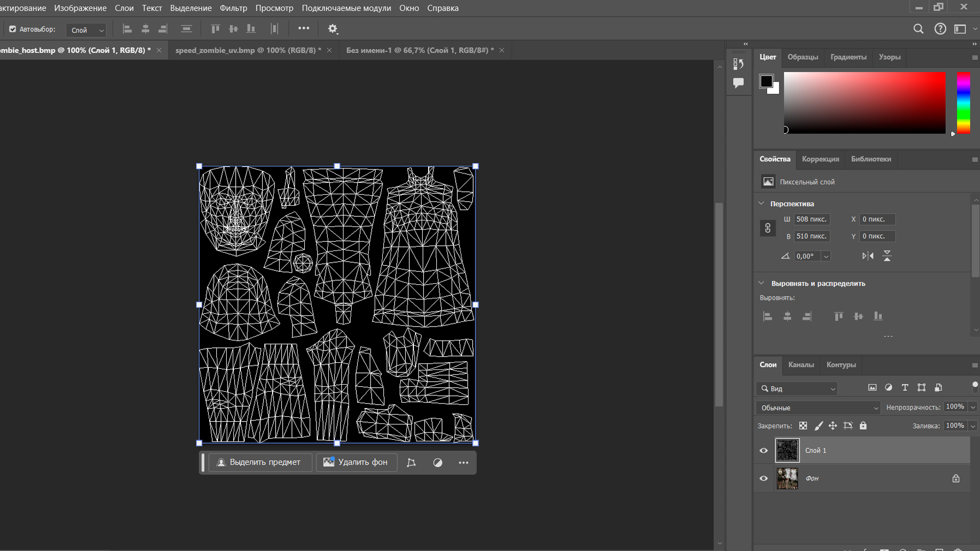Open the settings gear in options bar
The image size is (980, 551).
333,29
